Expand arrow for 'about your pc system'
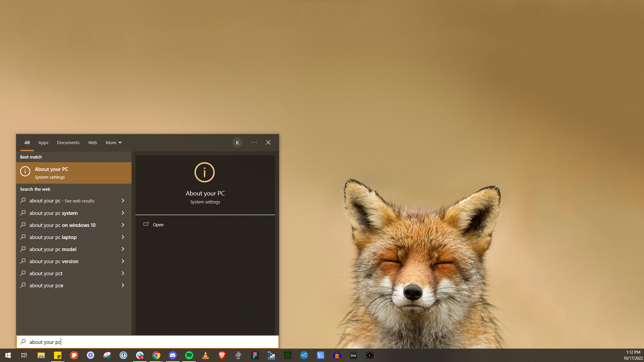The width and height of the screenshot is (644, 362). [x=123, y=213]
